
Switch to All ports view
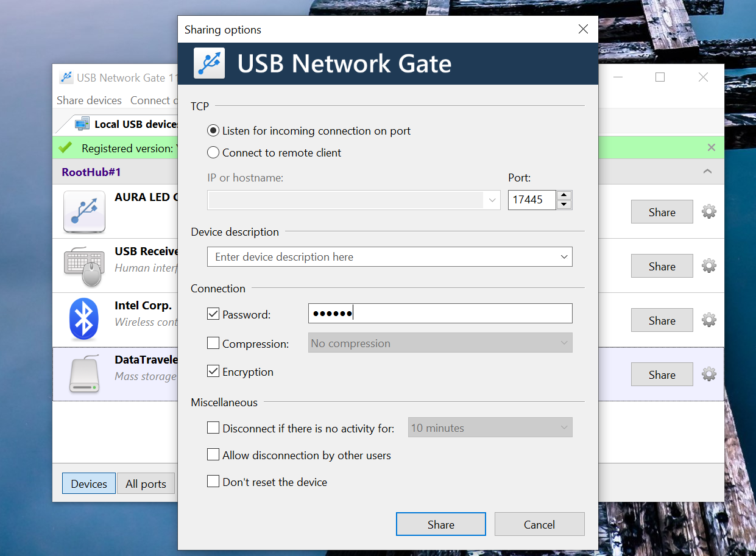click(x=146, y=484)
